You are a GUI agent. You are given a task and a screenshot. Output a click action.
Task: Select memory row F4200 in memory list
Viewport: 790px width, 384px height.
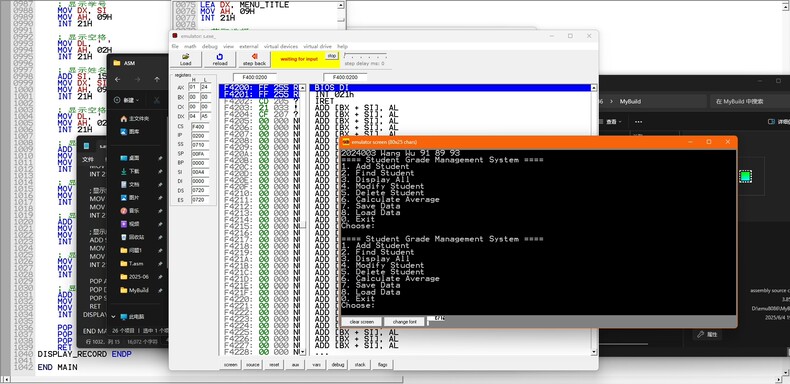click(x=259, y=87)
